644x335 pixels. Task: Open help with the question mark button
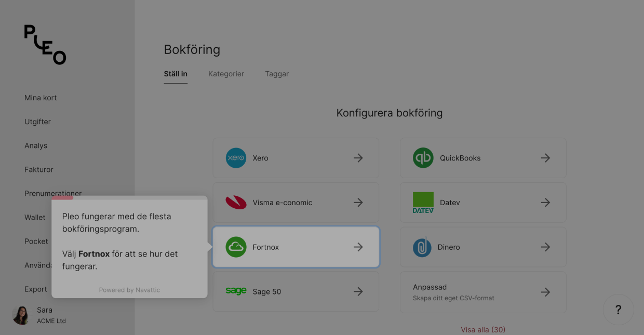pos(618,310)
